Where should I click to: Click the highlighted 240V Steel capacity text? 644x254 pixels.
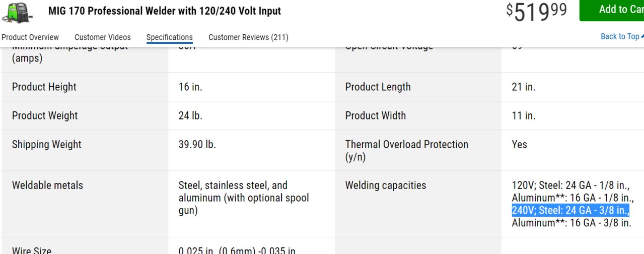571,210
